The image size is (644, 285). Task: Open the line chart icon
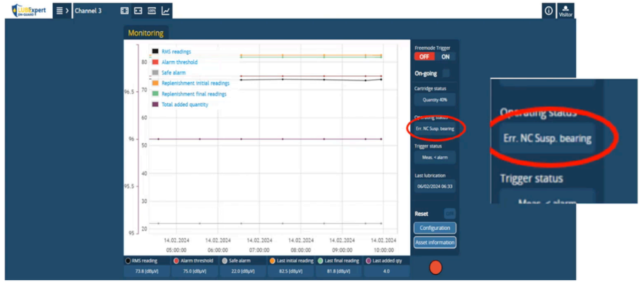click(x=166, y=11)
